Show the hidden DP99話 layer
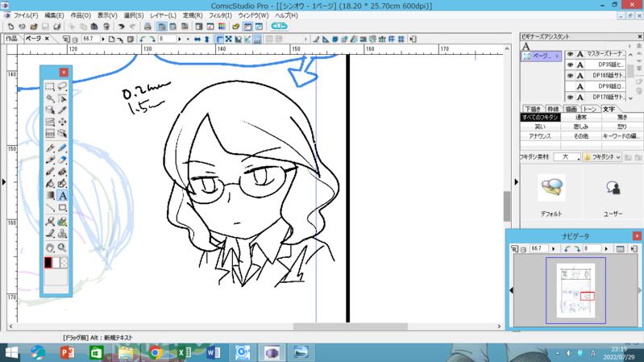 coord(570,86)
